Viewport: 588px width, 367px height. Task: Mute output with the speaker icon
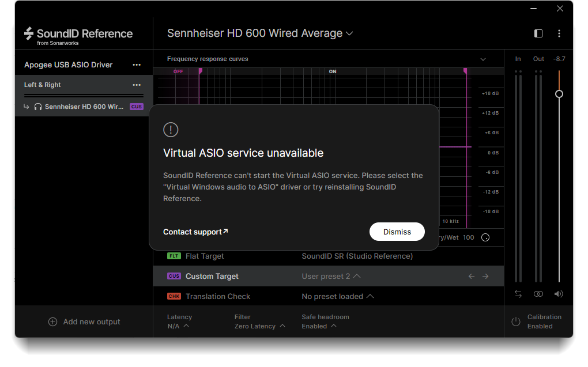(x=559, y=294)
